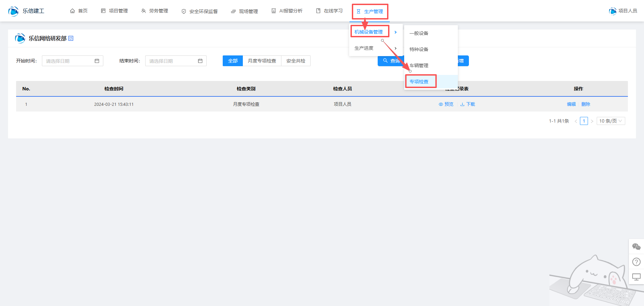Click the 乐信建工 logo icon

[13, 11]
